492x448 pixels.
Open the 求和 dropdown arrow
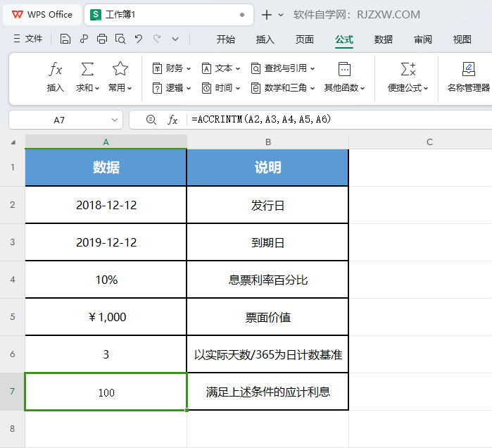(x=97, y=89)
